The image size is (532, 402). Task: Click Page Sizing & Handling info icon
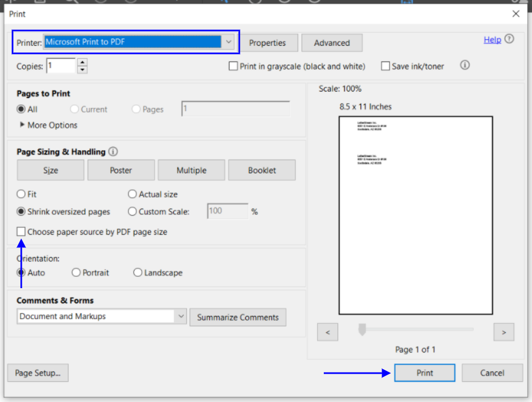click(x=113, y=152)
